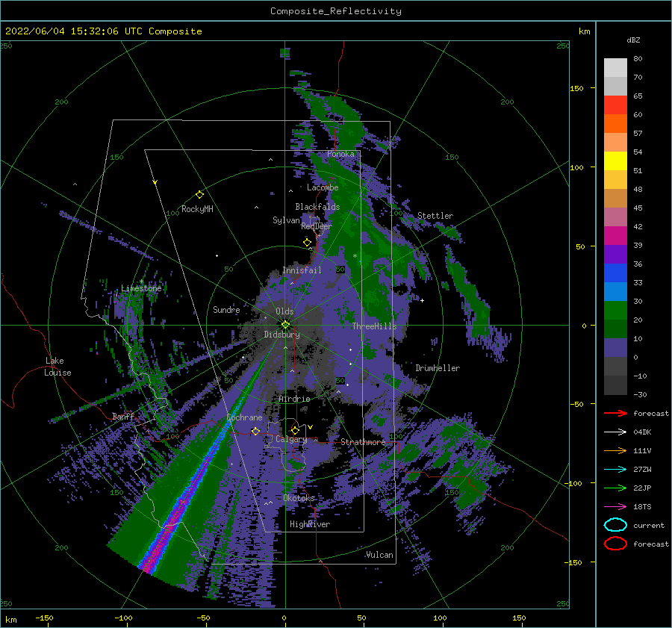Click the green 22JP arrow in legend
672x628 pixels.
pyautogui.click(x=615, y=488)
